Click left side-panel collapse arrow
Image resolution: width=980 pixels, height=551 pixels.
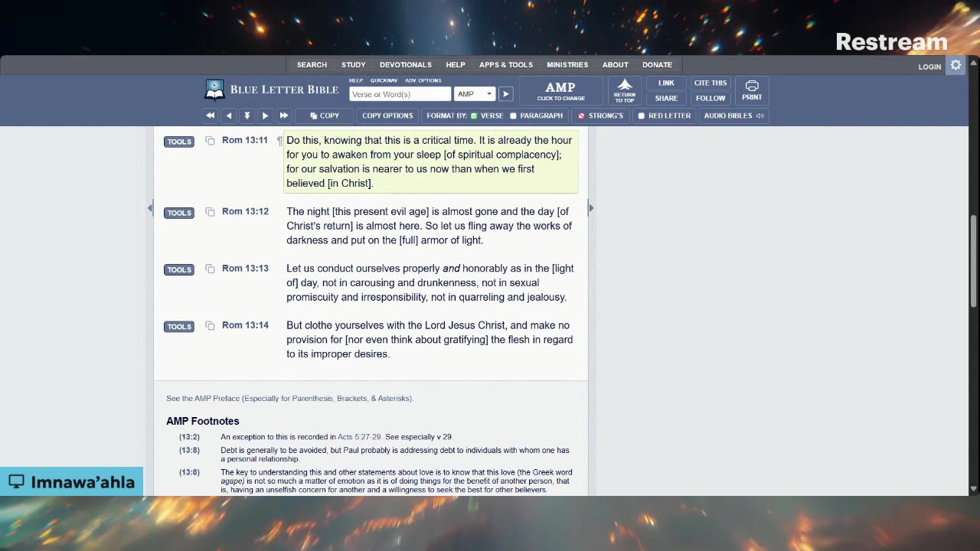point(150,208)
